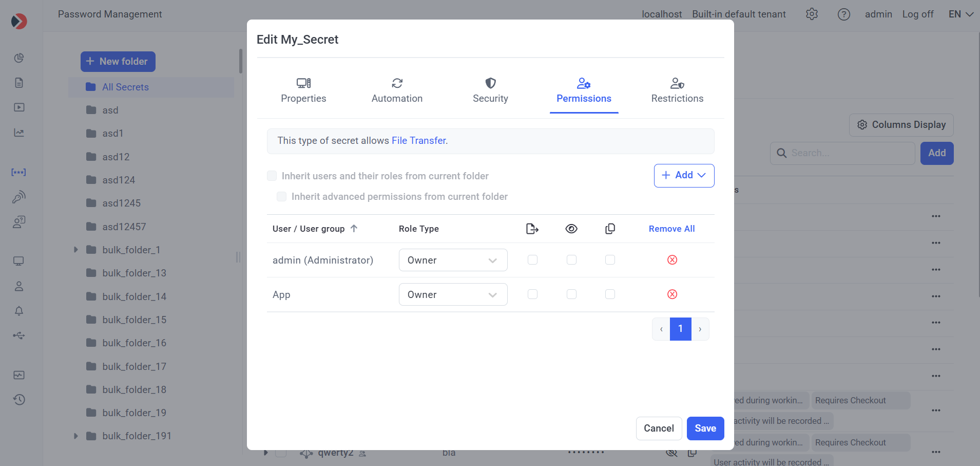The width and height of the screenshot is (980, 466).
Task: Toggle copy permission checkbox for admin
Action: 610,260
